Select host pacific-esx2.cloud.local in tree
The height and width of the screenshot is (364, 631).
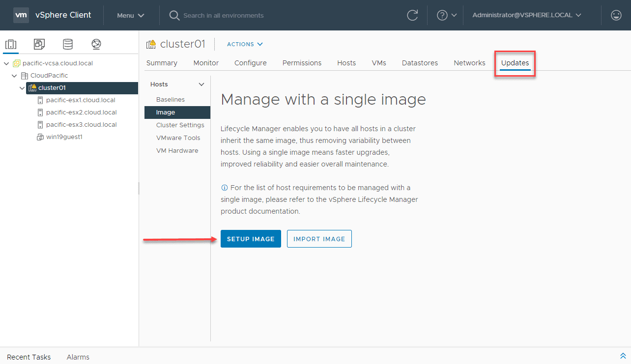[x=81, y=112]
